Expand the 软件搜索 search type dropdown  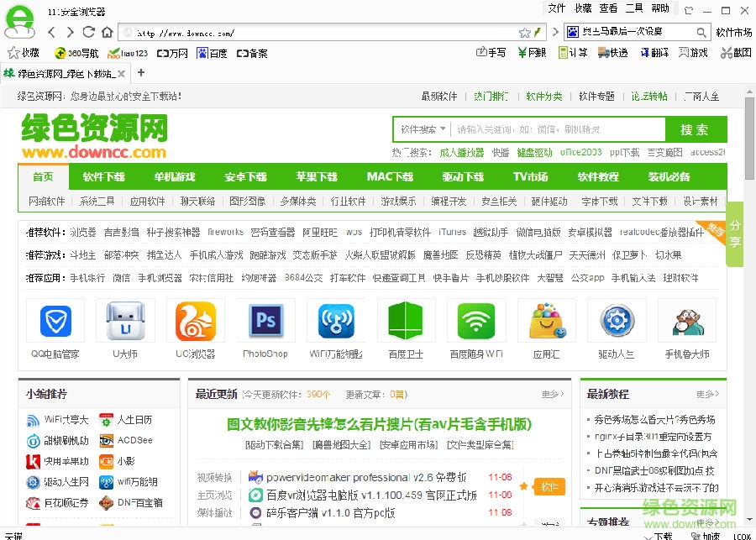click(423, 129)
